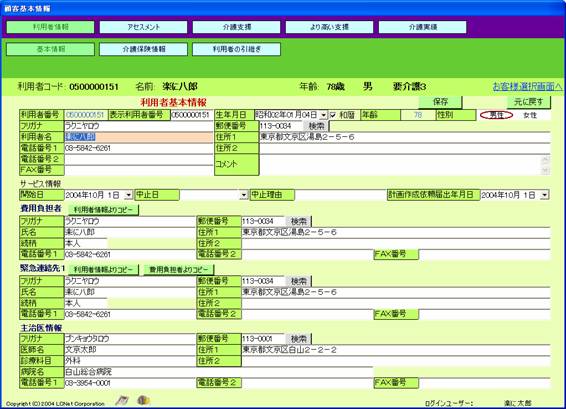Toggle the 和暦 checkbox
The image size is (566, 409).
[333, 115]
